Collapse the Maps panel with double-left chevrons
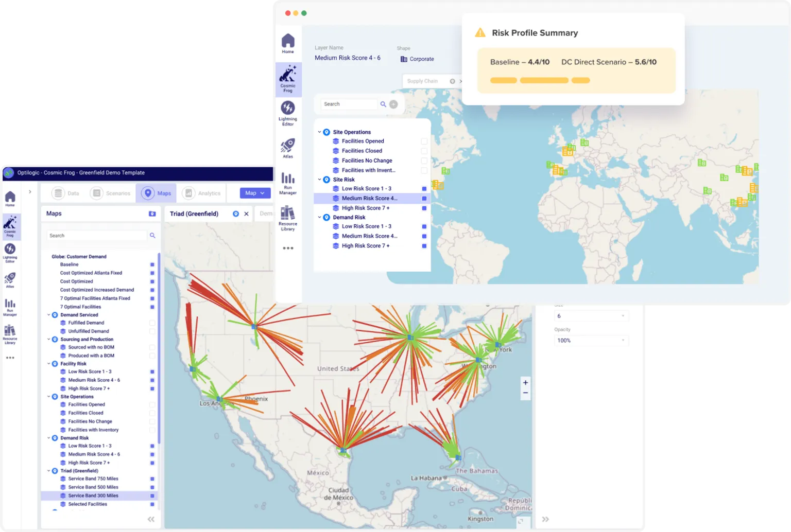 click(151, 519)
